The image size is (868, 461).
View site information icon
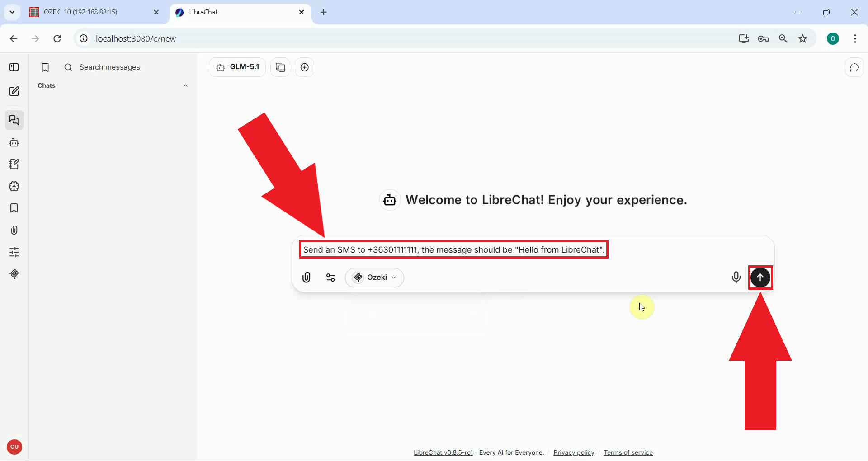pyautogui.click(x=84, y=39)
